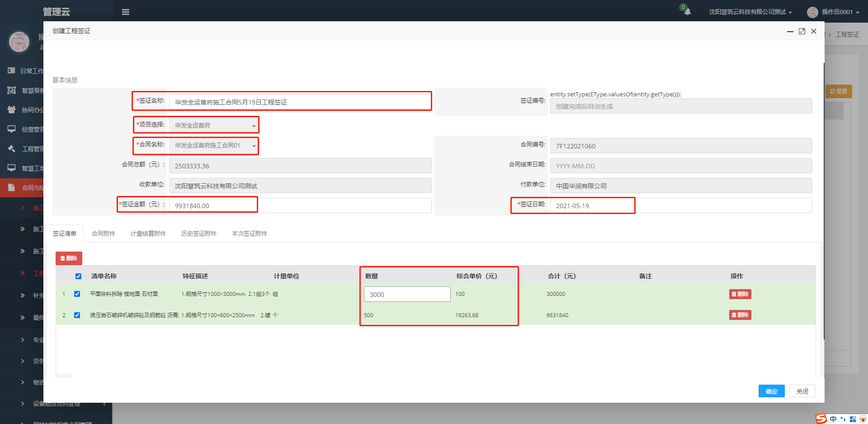Click the operator avatar icon in header

pyautogui.click(x=812, y=12)
